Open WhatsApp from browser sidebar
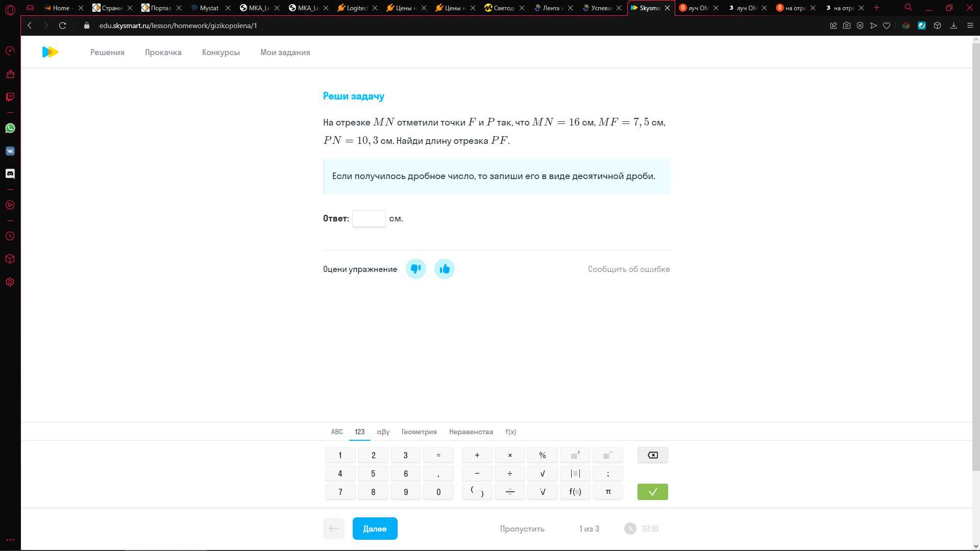980x551 pixels. tap(10, 128)
